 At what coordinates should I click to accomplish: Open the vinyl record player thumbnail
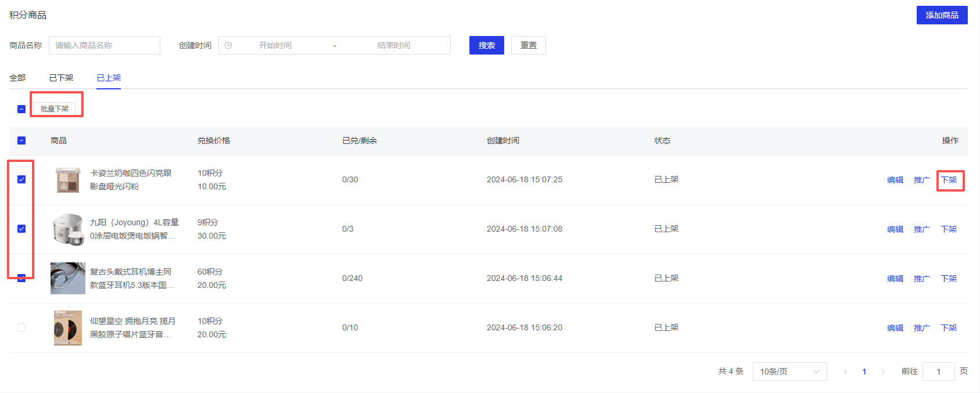68,328
